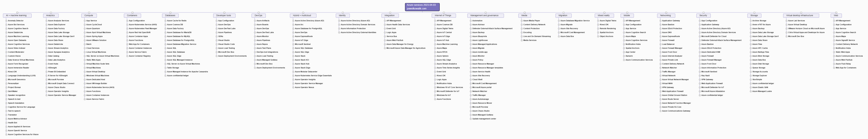Collapse the Media branch via its circle
Screen dimensions: 868x139
(525, 13)
